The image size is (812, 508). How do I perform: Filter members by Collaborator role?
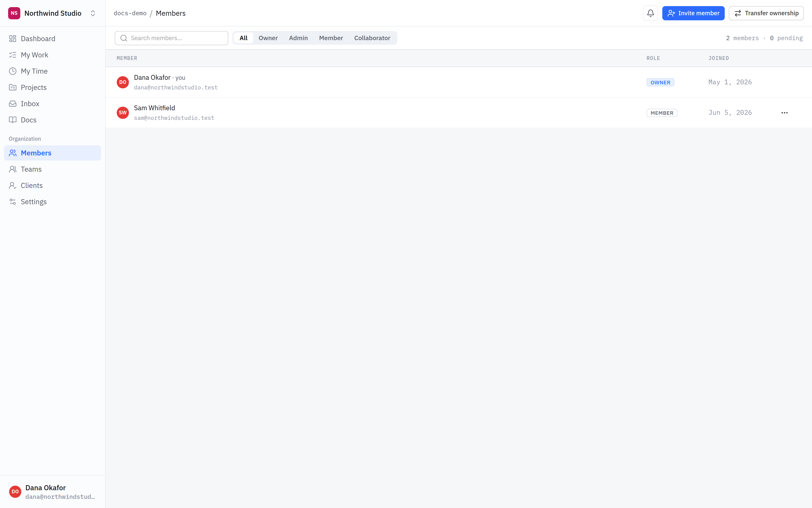(x=372, y=38)
